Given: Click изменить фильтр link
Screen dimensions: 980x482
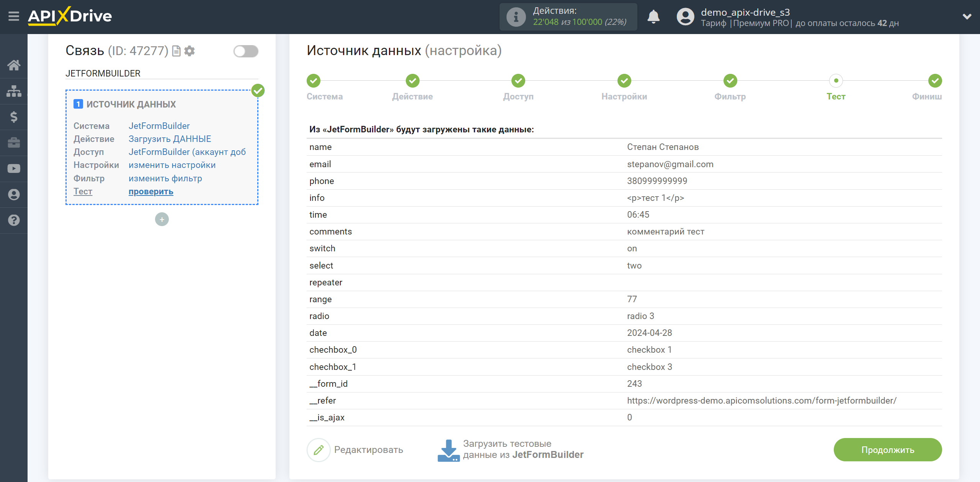Looking at the screenshot, I should click(165, 178).
